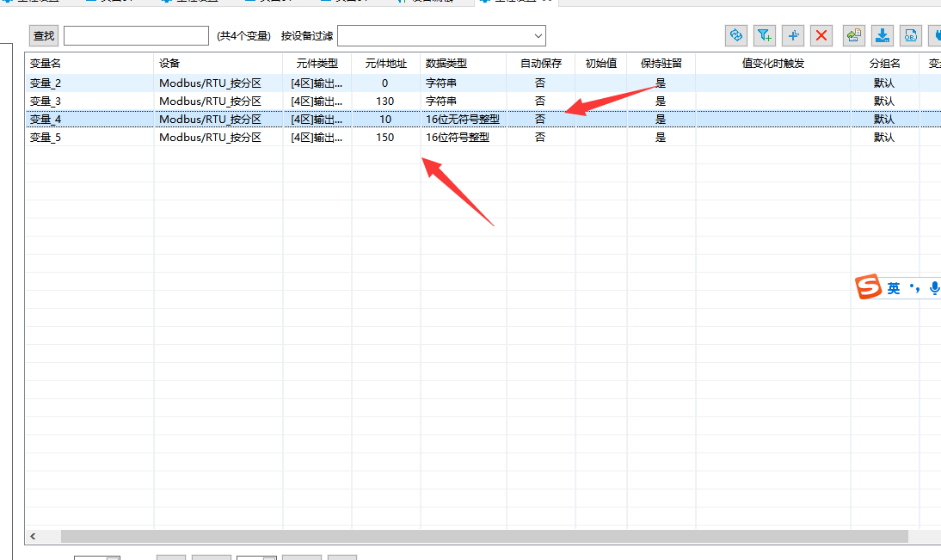Open the 按设备过滤 device filter dropdown
941x560 pixels.
pyautogui.click(x=442, y=36)
